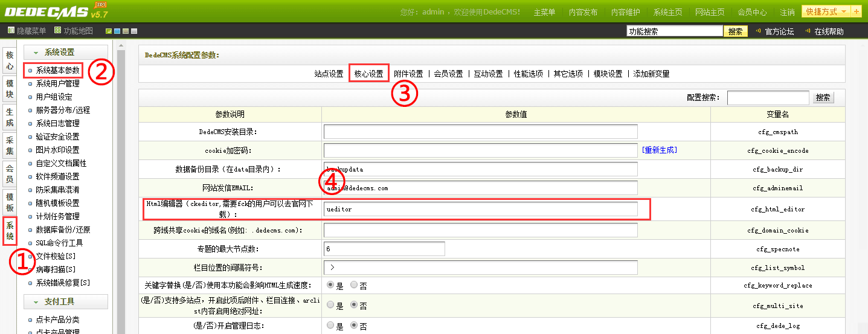Open 用户组设定 in the sidebar
Screen dimensions: 868x334
(54, 97)
